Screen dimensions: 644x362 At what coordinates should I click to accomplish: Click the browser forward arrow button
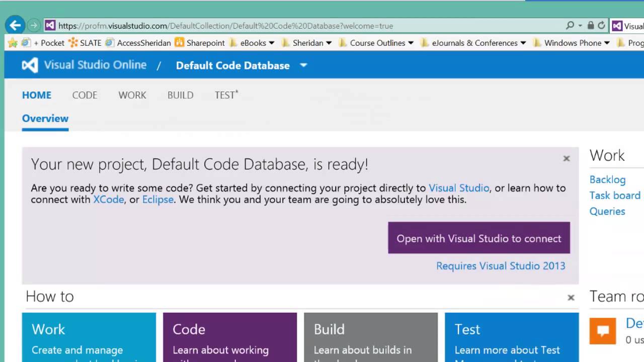tap(34, 25)
